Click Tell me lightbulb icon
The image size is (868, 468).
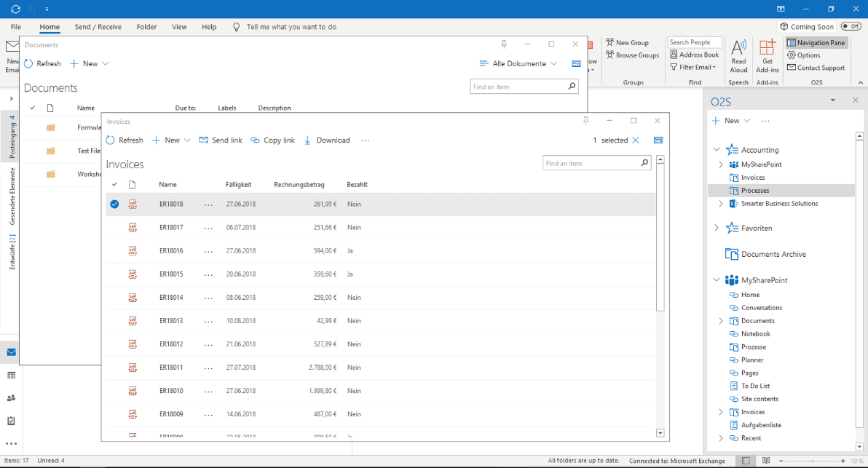[237, 27]
